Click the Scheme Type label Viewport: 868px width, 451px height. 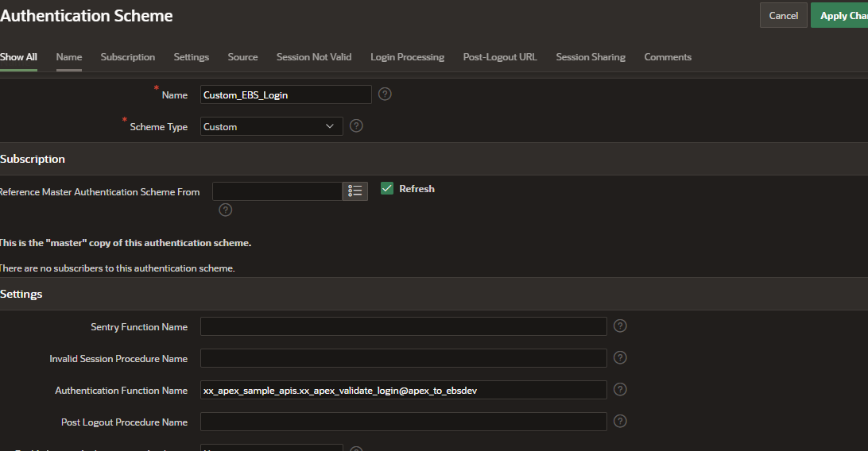tap(158, 126)
